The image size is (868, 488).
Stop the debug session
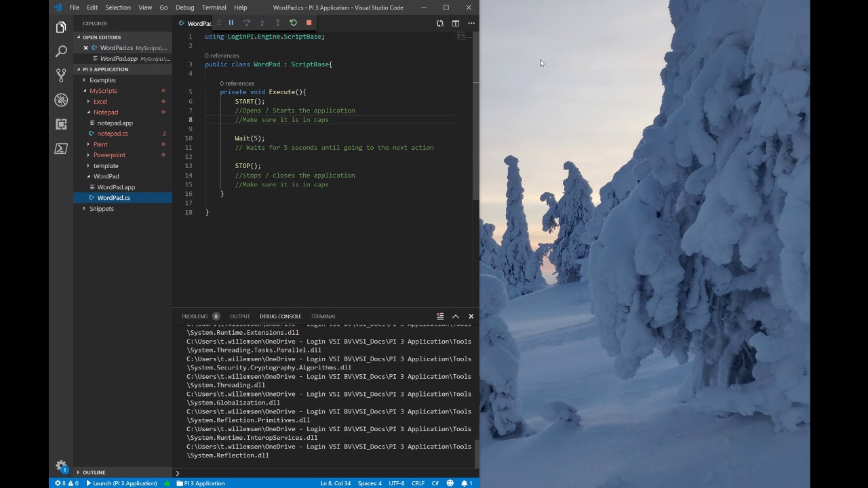pyautogui.click(x=309, y=23)
